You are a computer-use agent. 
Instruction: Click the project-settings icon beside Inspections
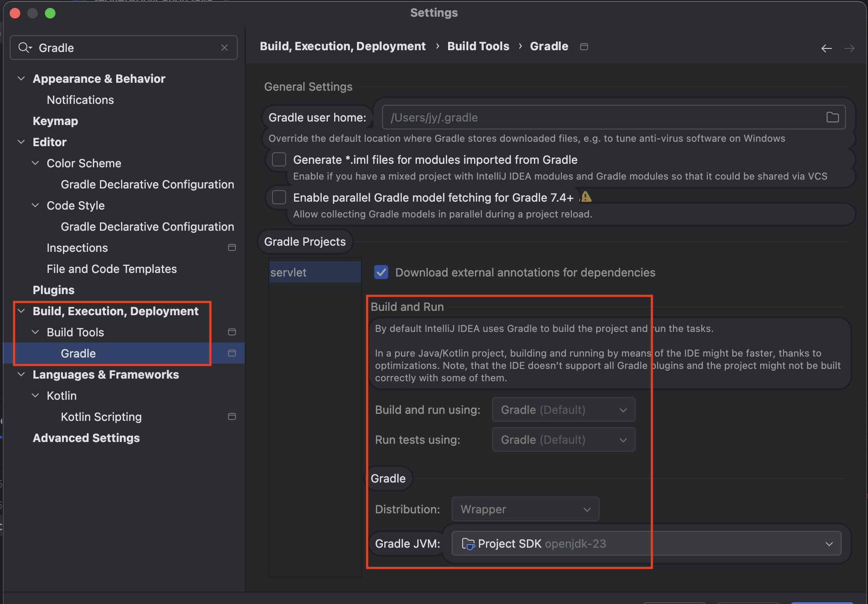tap(232, 248)
